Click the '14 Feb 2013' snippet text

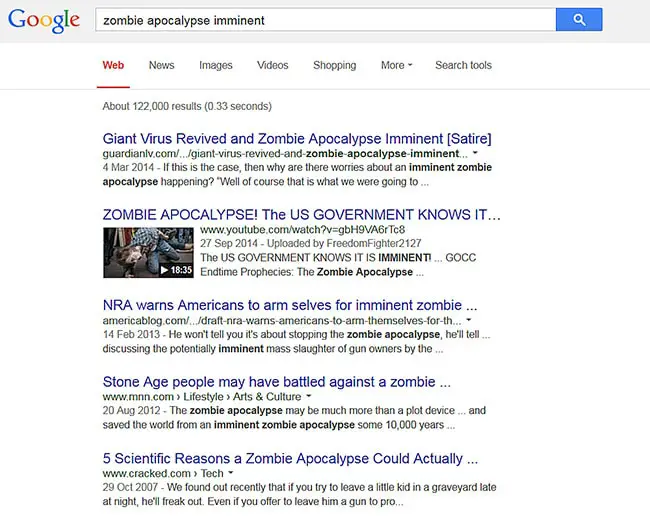[131, 334]
